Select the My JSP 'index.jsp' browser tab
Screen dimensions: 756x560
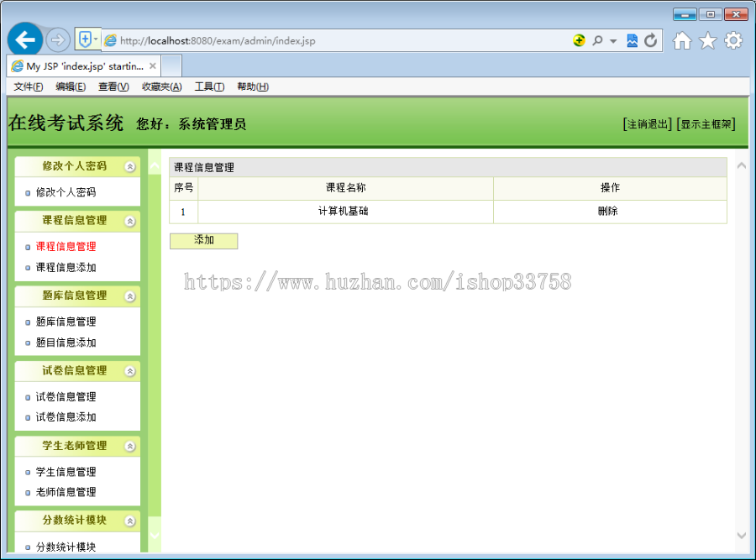tap(78, 65)
